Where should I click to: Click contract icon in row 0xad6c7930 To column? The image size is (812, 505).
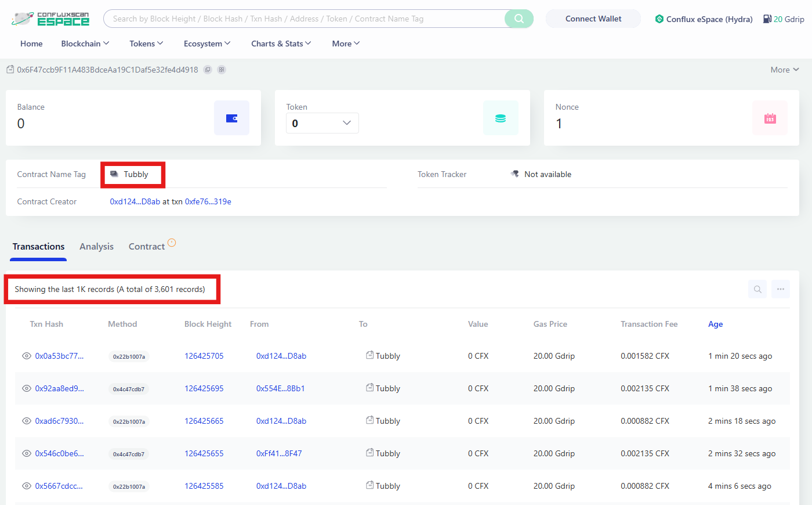(x=369, y=420)
